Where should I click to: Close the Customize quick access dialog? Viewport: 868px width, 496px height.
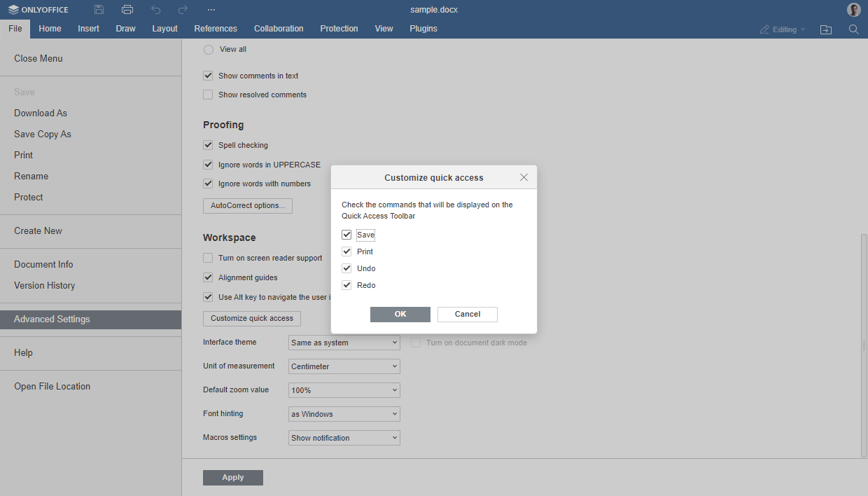524,177
